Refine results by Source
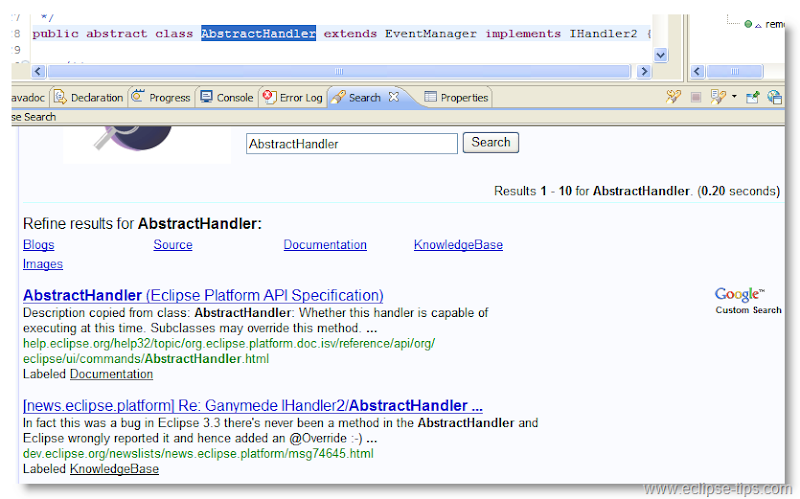The width and height of the screenshot is (800, 499). click(x=173, y=245)
